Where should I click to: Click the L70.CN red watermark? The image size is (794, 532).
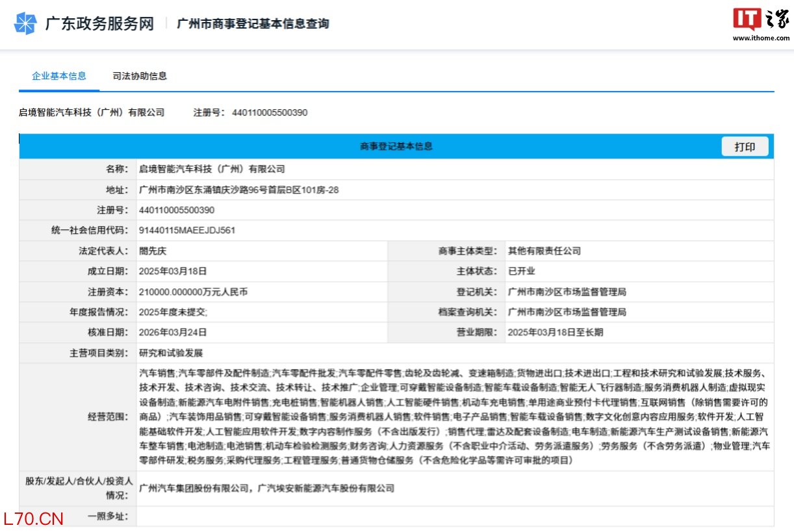pyautogui.click(x=32, y=519)
